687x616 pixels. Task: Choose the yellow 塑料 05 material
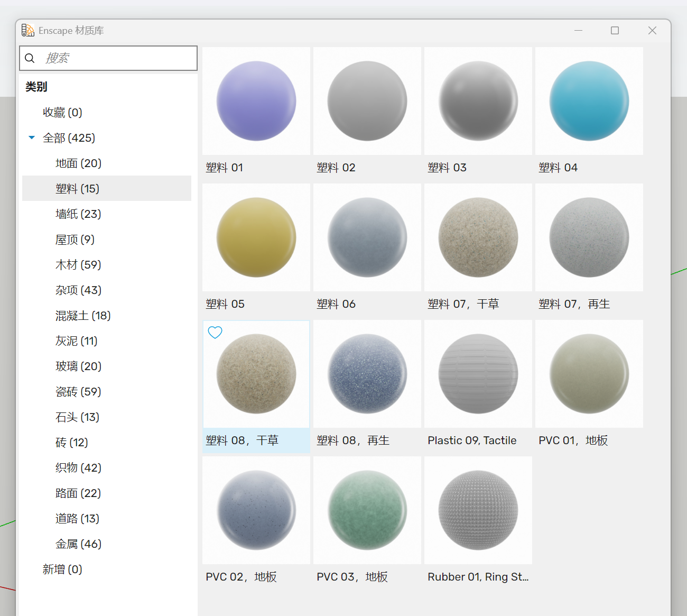pos(256,237)
